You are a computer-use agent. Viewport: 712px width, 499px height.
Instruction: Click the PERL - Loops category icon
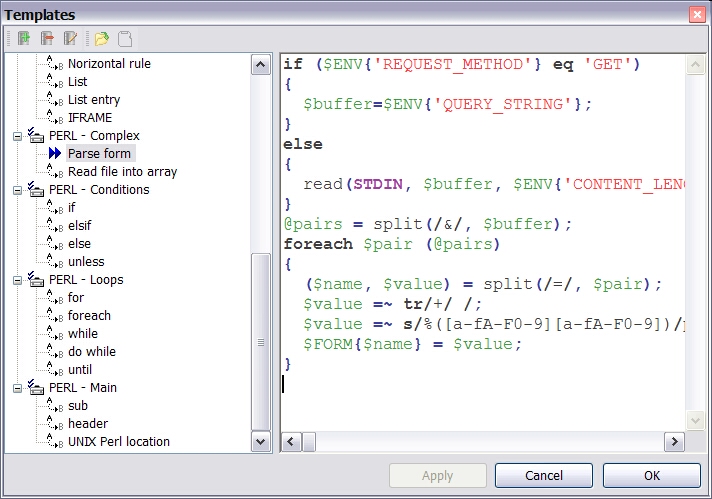[35, 279]
